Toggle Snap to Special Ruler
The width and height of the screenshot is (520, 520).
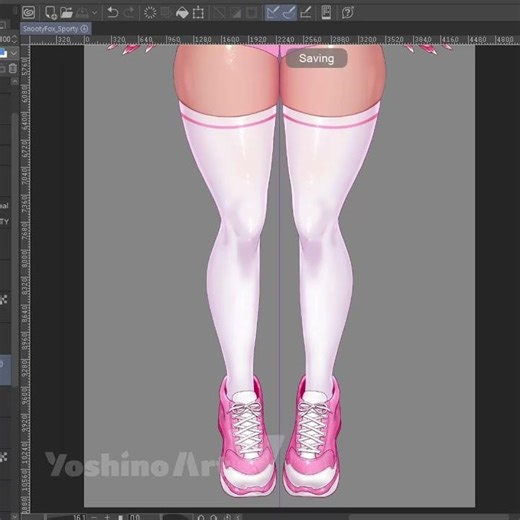tap(289, 13)
